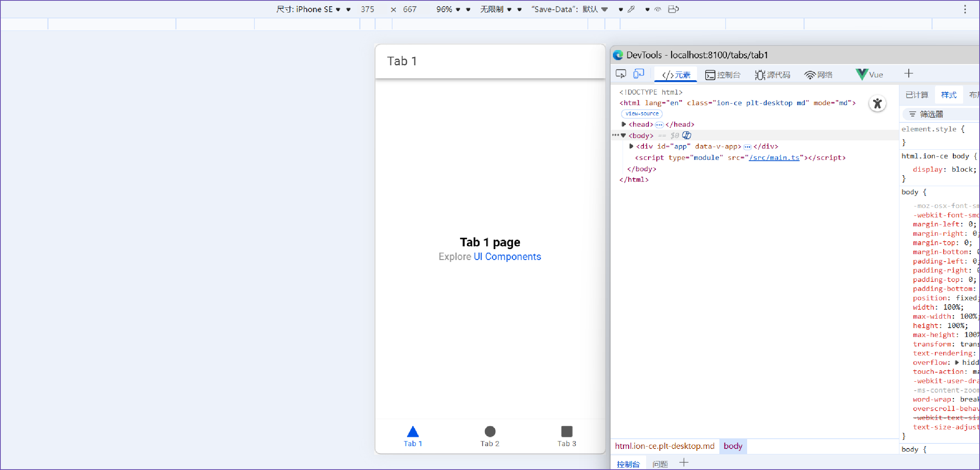Edit the device width field 375

[367, 9]
